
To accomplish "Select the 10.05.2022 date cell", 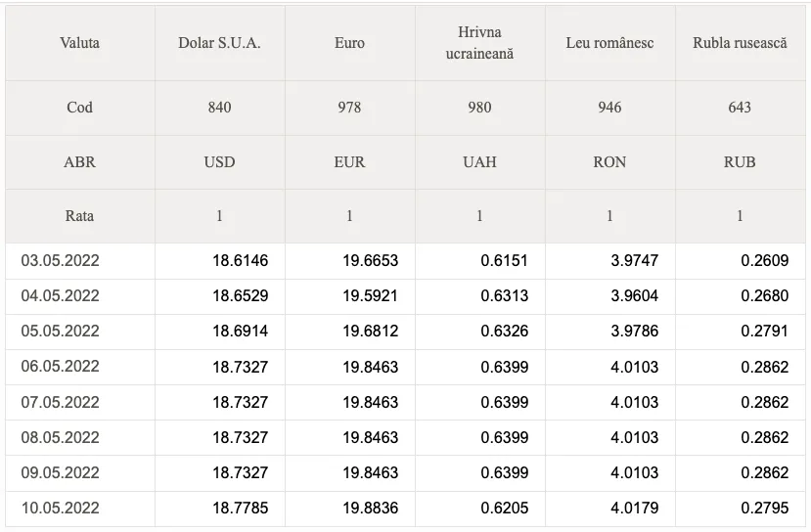I will pyautogui.click(x=61, y=509).
